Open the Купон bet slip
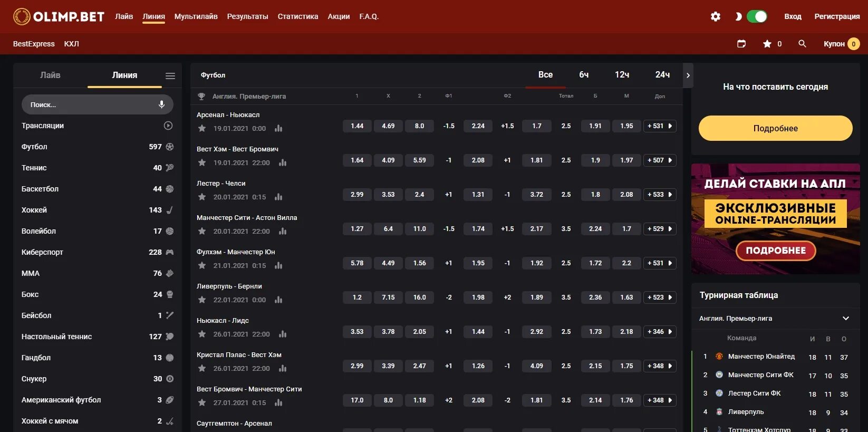This screenshot has height=432, width=868. pos(842,44)
